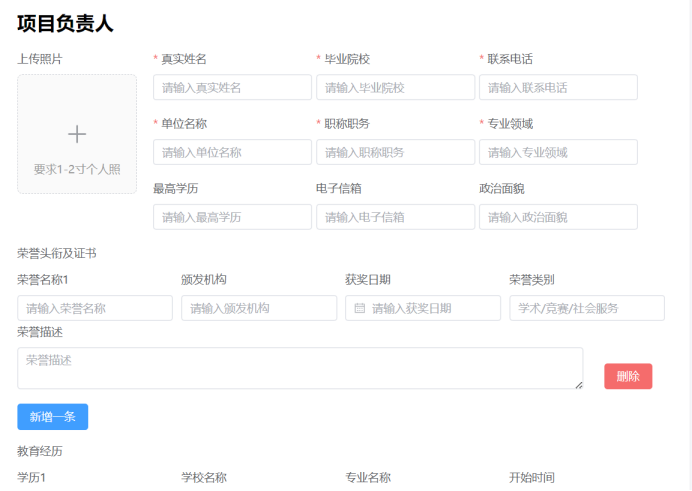Click the blue 新增一条 button
This screenshot has width=692, height=491.
[53, 417]
